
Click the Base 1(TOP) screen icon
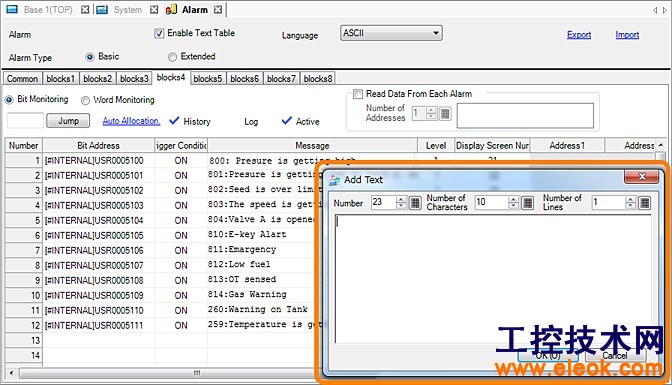[x=12, y=9]
